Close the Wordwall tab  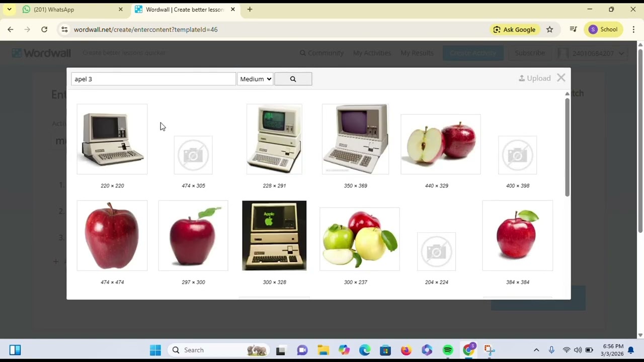(233, 10)
